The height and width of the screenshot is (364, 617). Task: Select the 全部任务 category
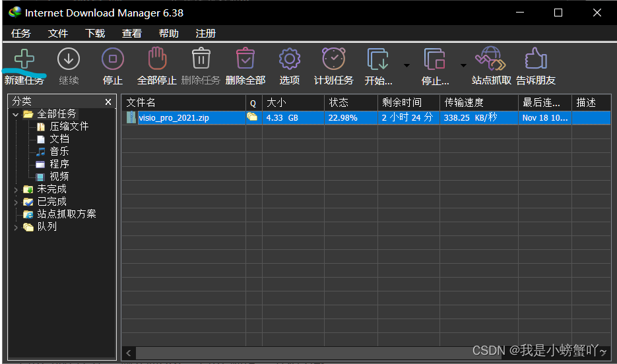point(57,114)
